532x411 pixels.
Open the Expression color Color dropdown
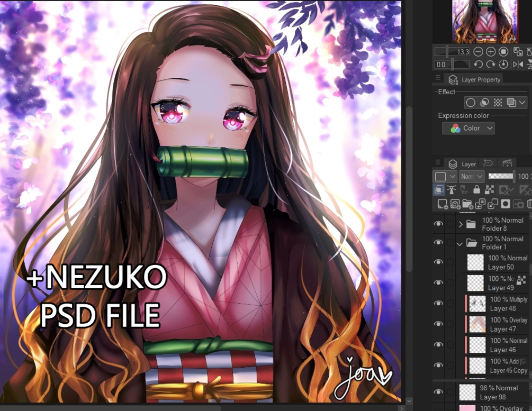pos(468,128)
